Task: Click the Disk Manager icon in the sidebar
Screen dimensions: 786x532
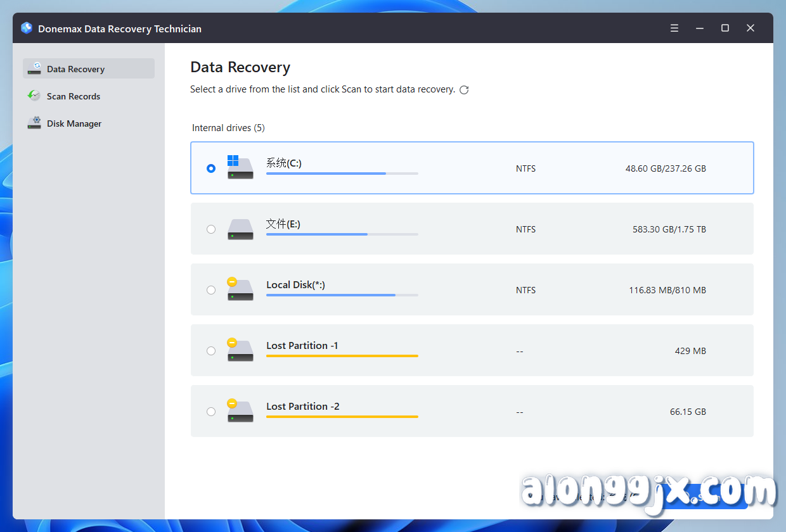Action: point(34,122)
